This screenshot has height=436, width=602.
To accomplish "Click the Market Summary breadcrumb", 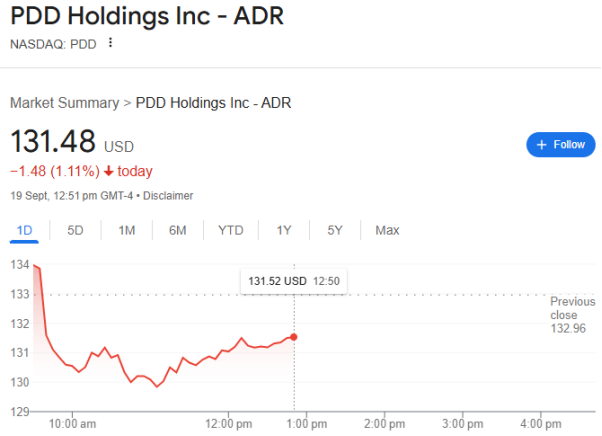I will click(64, 102).
